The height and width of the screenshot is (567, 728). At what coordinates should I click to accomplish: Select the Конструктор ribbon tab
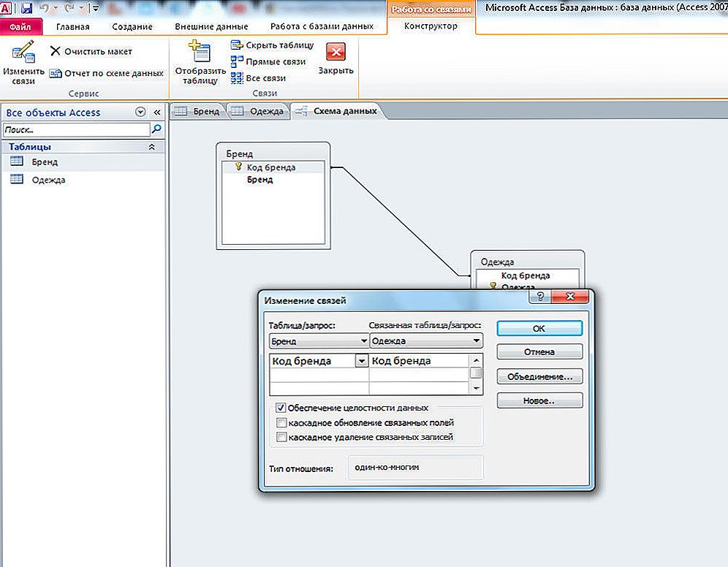tap(431, 26)
